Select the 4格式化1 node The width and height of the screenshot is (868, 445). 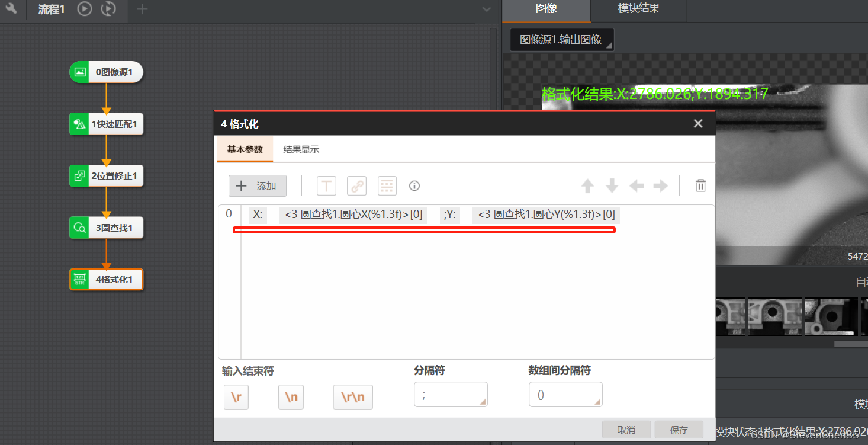(x=107, y=279)
